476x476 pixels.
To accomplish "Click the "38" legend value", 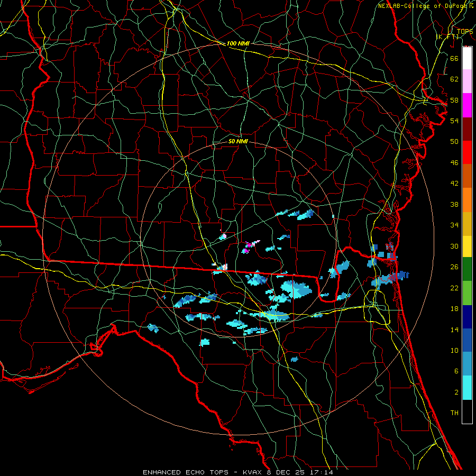I will pos(454,204).
